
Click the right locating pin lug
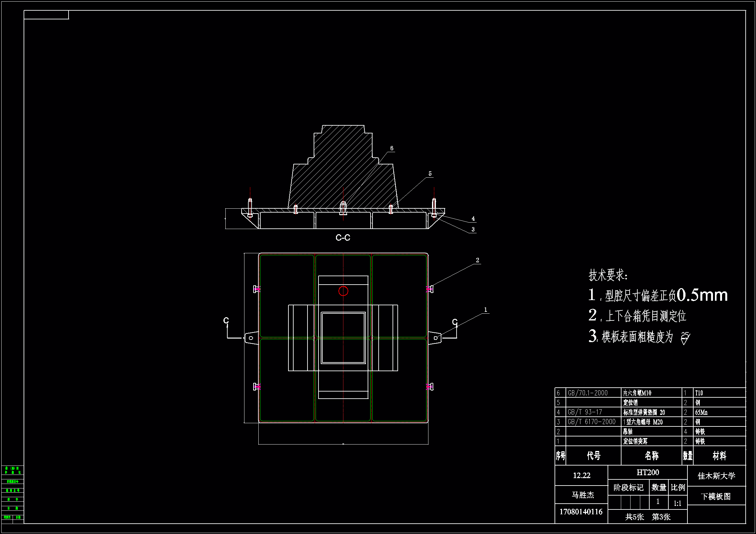[x=435, y=338]
